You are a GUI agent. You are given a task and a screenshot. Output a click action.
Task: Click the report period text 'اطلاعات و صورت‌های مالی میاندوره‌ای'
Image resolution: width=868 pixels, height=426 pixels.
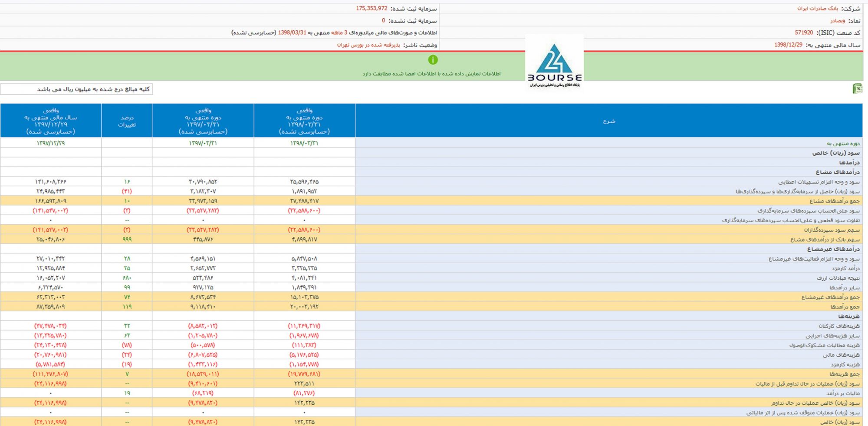tap(392, 33)
